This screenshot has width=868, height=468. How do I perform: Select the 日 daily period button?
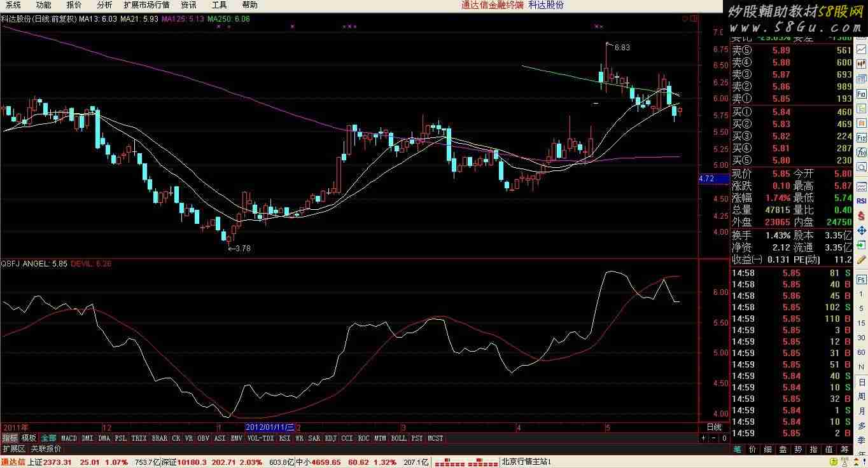coord(862,382)
